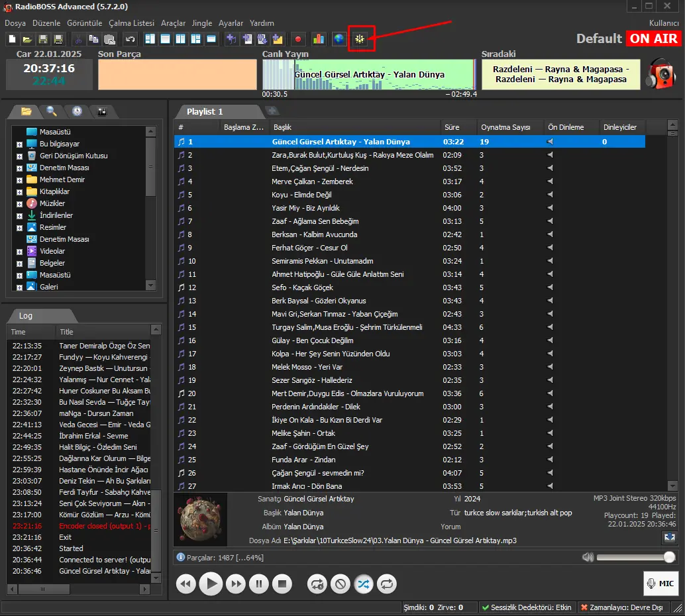The height and width of the screenshot is (616, 685).
Task: Open the Ayarlar menu
Action: (x=231, y=23)
